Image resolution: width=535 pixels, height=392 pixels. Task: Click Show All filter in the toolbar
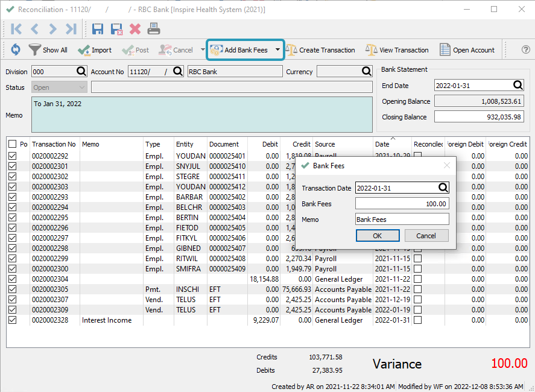click(x=48, y=50)
